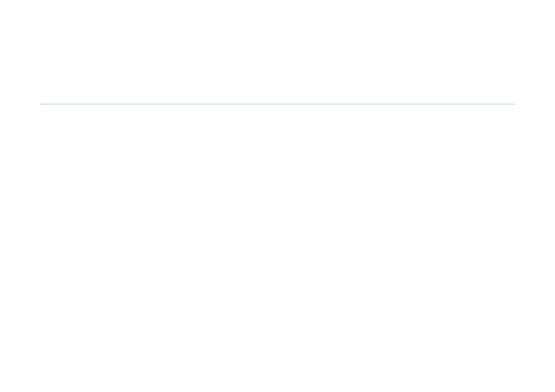
Task: Click the thin horizontal divider line
Action: coord(277,104)
